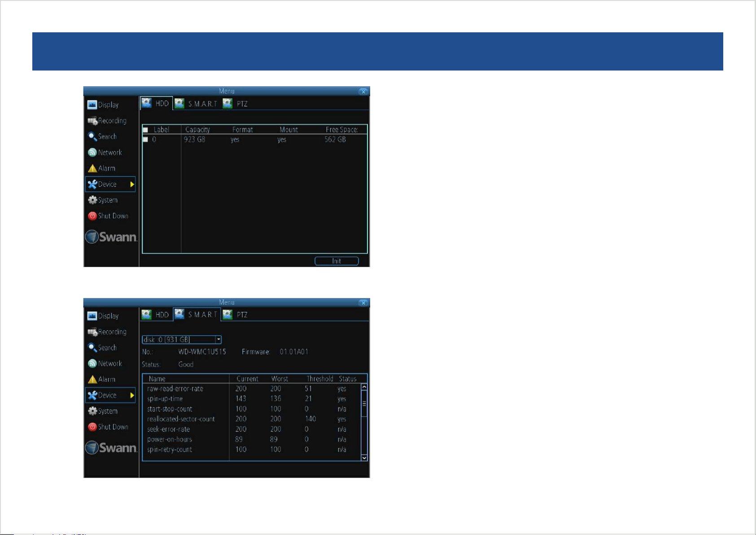Click the 562 GB free space cell
This screenshot has width=756, height=535.
pos(335,140)
